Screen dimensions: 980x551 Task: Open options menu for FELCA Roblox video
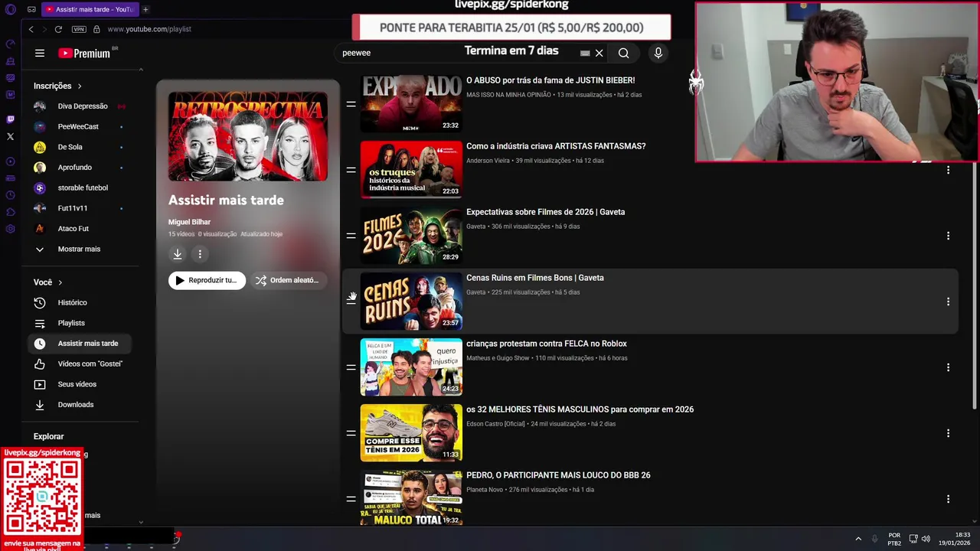tap(948, 367)
